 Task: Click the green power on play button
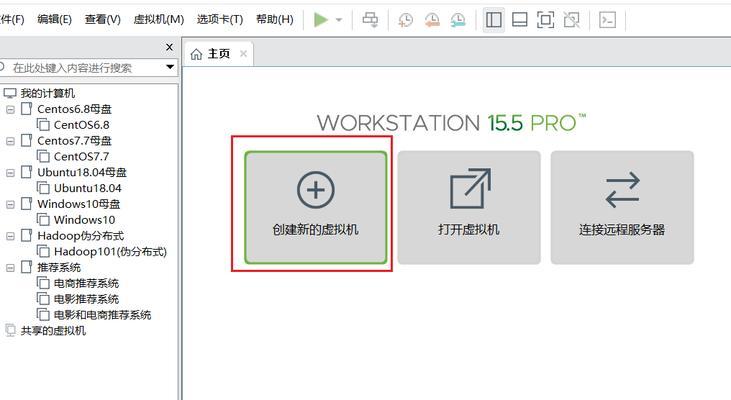[321, 20]
